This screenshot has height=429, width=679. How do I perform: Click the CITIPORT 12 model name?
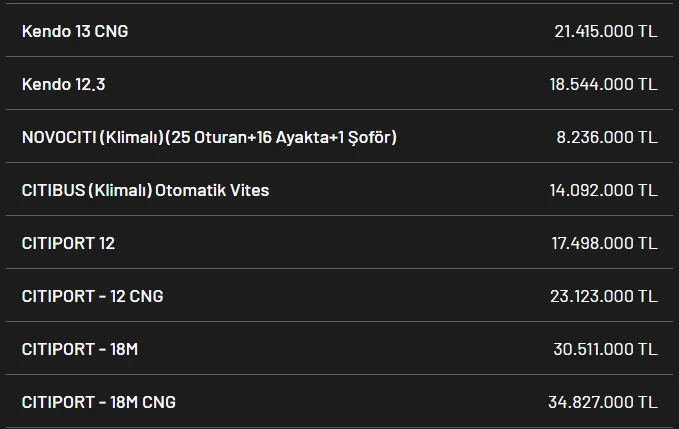[x=68, y=243]
